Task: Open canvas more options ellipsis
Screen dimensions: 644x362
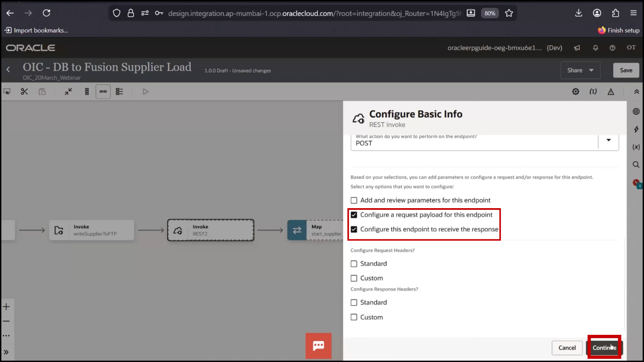Action: [6, 336]
